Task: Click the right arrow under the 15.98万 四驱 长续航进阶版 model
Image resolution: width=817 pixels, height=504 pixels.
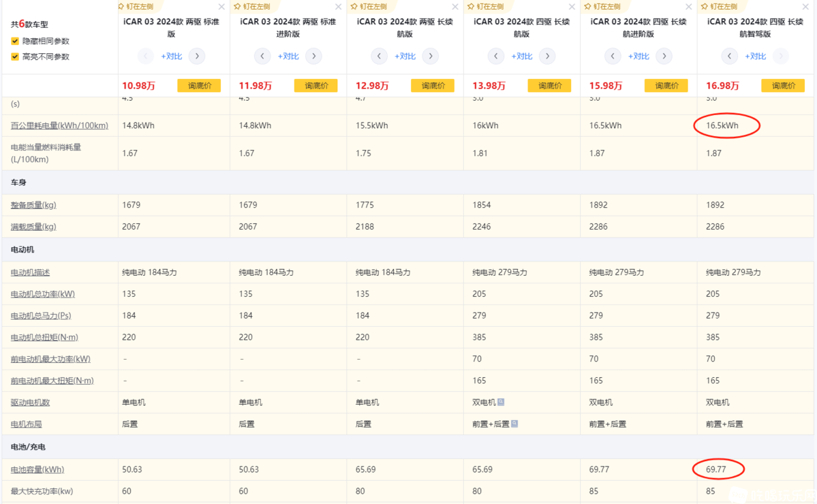Action: [664, 57]
